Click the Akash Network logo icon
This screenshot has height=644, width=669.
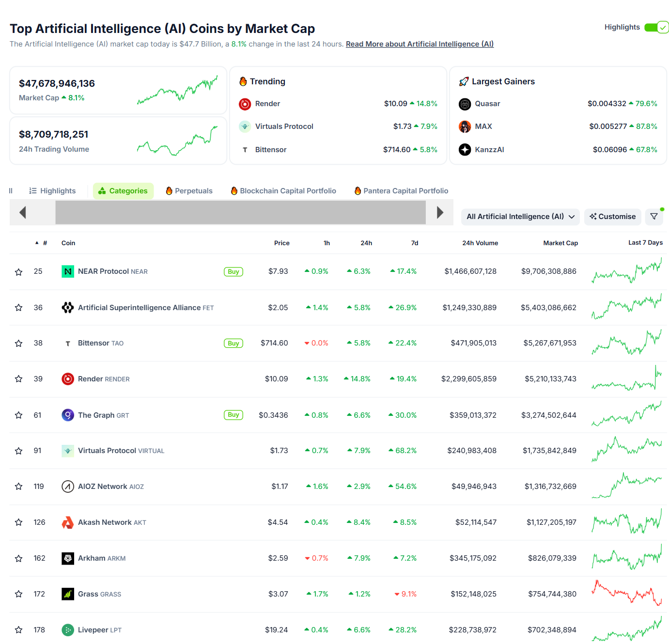(68, 522)
